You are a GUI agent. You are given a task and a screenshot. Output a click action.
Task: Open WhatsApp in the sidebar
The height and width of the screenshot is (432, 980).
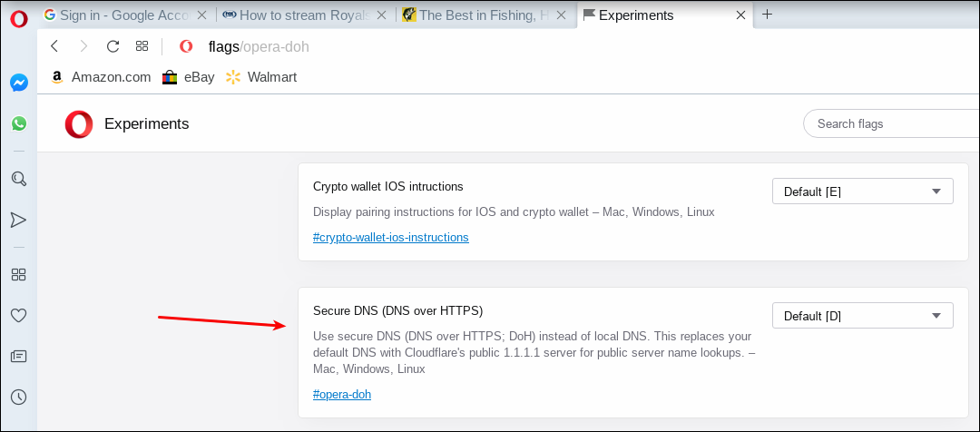(19, 123)
